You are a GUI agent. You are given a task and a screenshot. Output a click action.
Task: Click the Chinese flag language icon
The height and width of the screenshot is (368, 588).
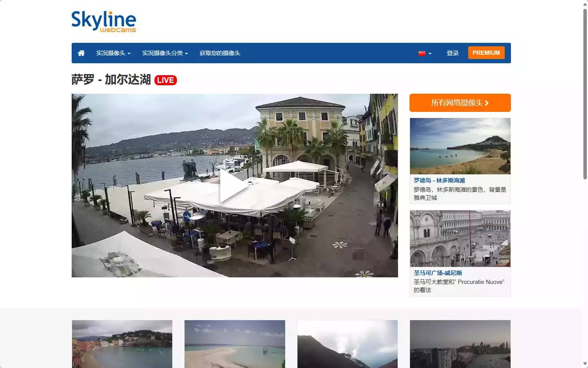pyautogui.click(x=422, y=53)
